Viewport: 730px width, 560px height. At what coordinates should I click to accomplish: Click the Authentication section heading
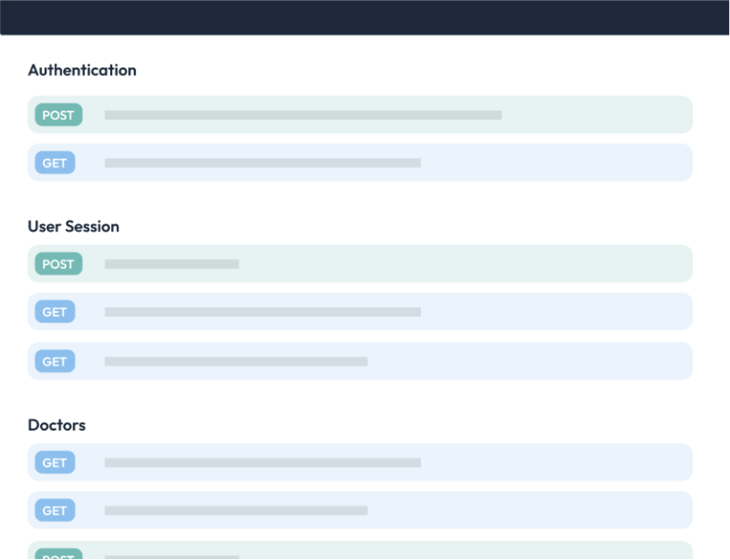(82, 70)
